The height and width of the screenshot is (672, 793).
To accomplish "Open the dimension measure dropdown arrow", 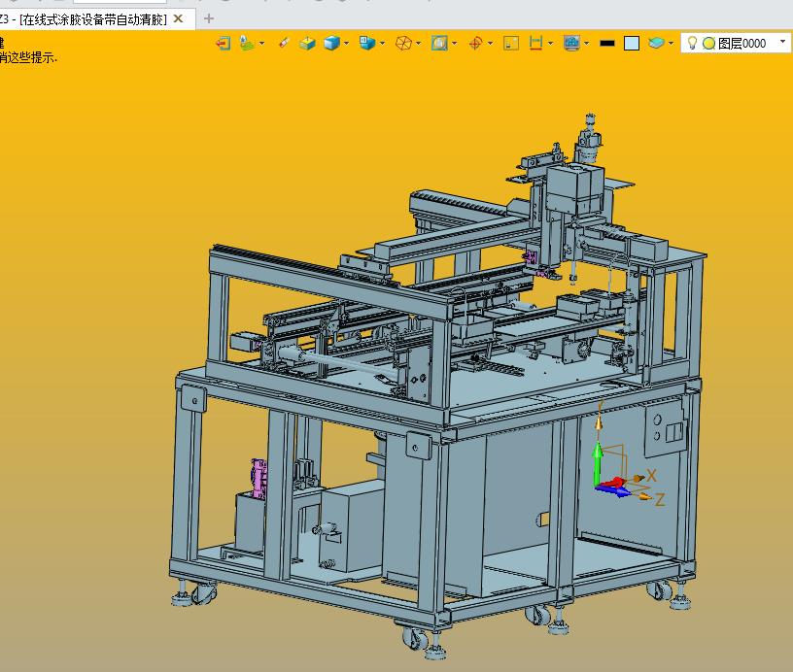I will [551, 44].
